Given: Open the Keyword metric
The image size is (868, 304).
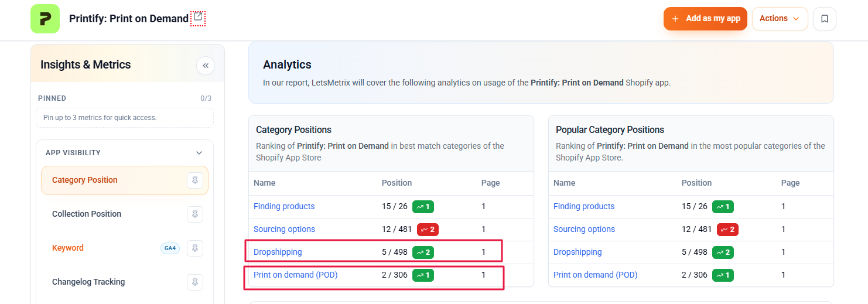Looking at the screenshot, I should [x=68, y=248].
